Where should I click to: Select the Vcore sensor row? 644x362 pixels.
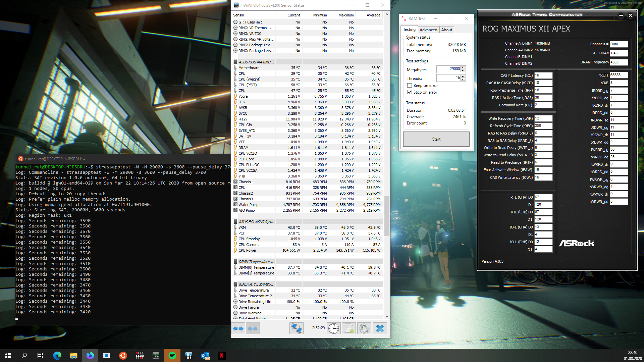click(308, 96)
